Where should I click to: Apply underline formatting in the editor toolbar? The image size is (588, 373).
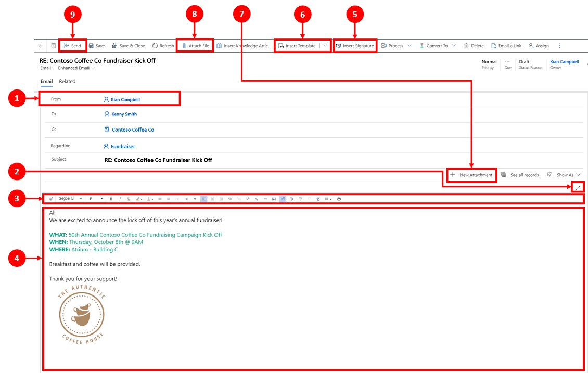pyautogui.click(x=129, y=199)
